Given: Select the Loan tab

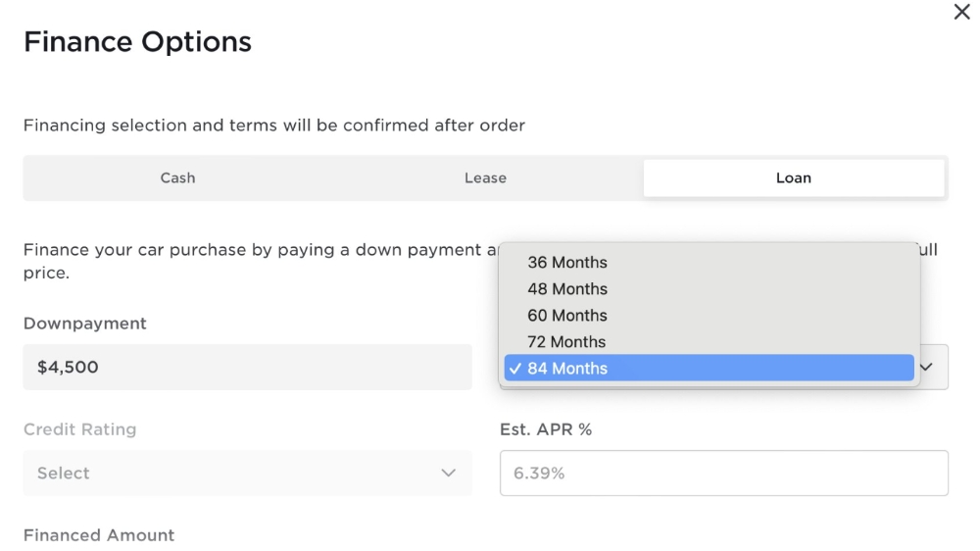Looking at the screenshot, I should tap(794, 178).
